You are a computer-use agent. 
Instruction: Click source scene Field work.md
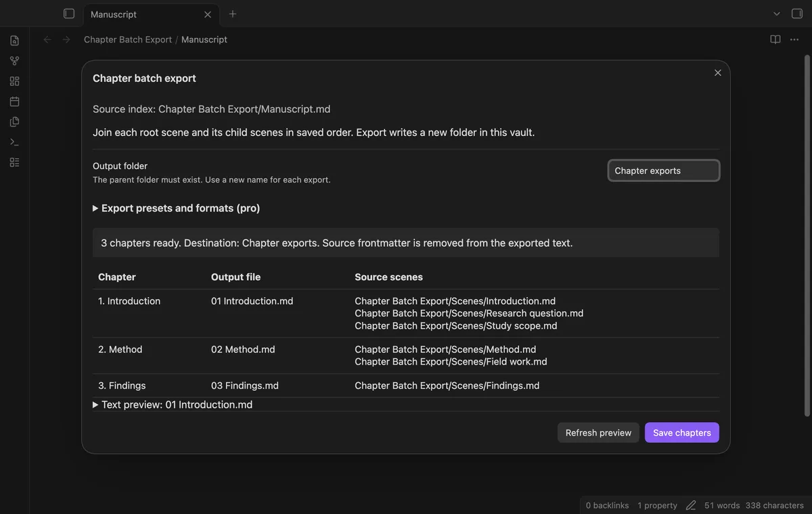point(451,362)
